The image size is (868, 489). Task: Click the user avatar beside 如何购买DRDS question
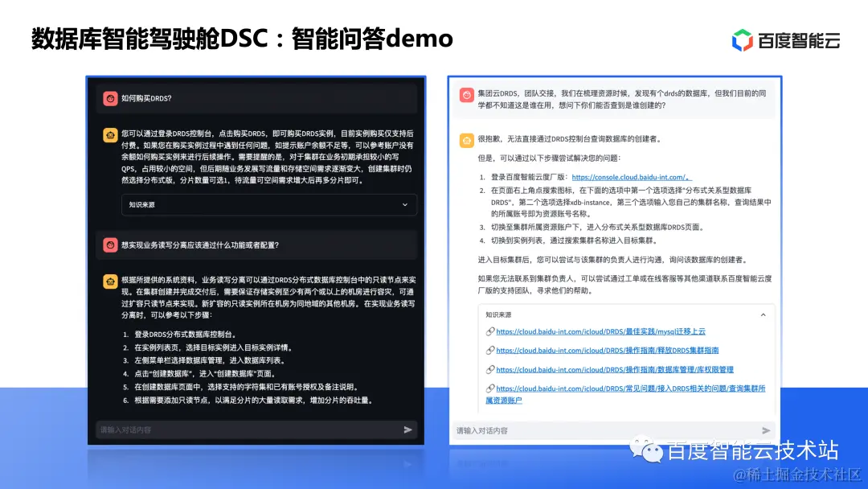(110, 97)
